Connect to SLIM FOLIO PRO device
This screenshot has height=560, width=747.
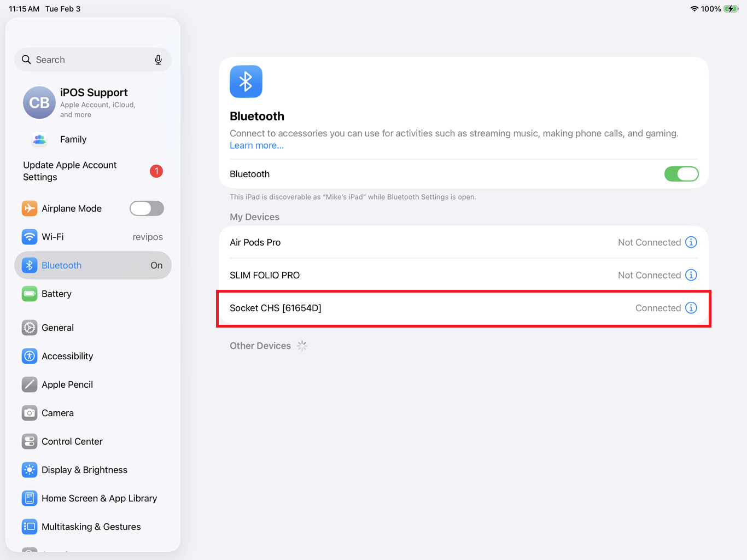point(464,275)
